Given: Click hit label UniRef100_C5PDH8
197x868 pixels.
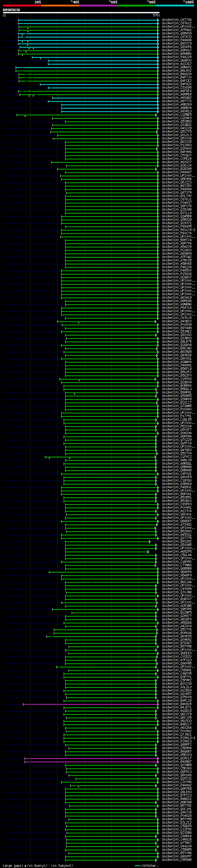Looking at the screenshot, I should [x=177, y=860].
